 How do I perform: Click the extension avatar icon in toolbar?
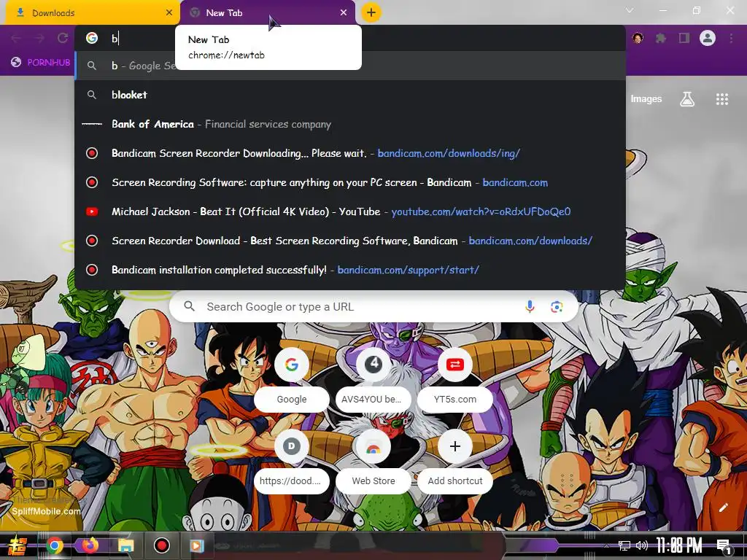point(638,38)
